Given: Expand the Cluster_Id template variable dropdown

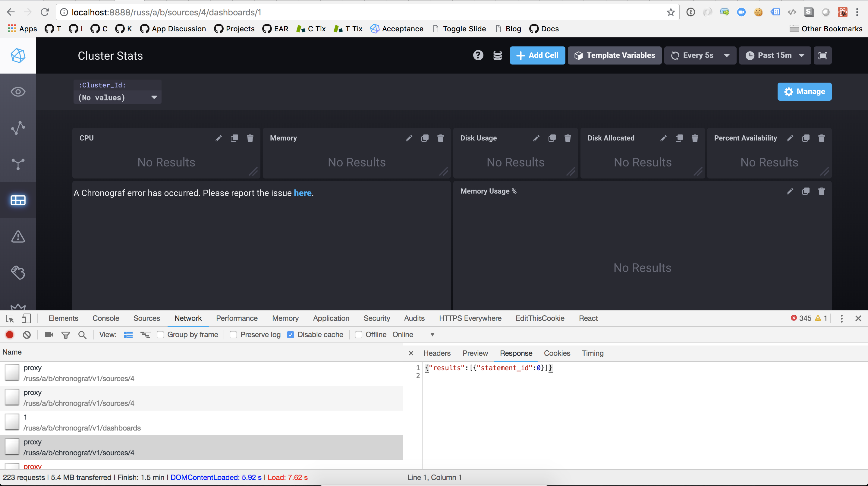Looking at the screenshot, I should tap(117, 97).
